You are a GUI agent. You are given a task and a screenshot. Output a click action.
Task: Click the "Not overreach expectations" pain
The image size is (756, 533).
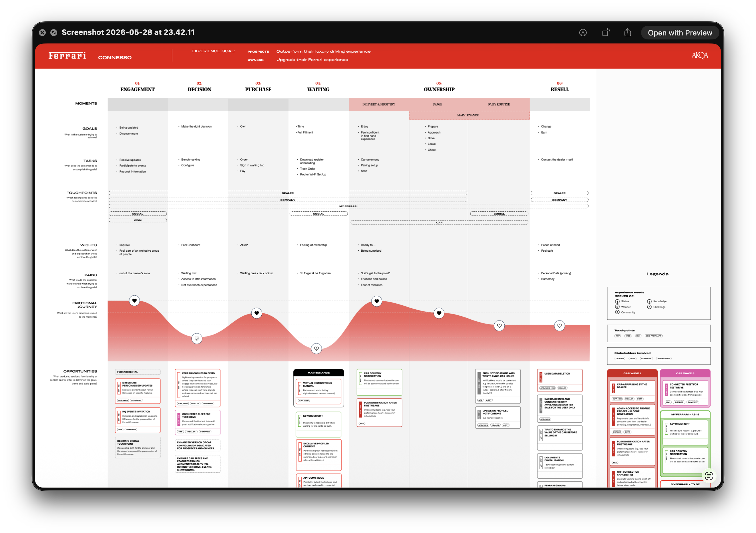199,285
